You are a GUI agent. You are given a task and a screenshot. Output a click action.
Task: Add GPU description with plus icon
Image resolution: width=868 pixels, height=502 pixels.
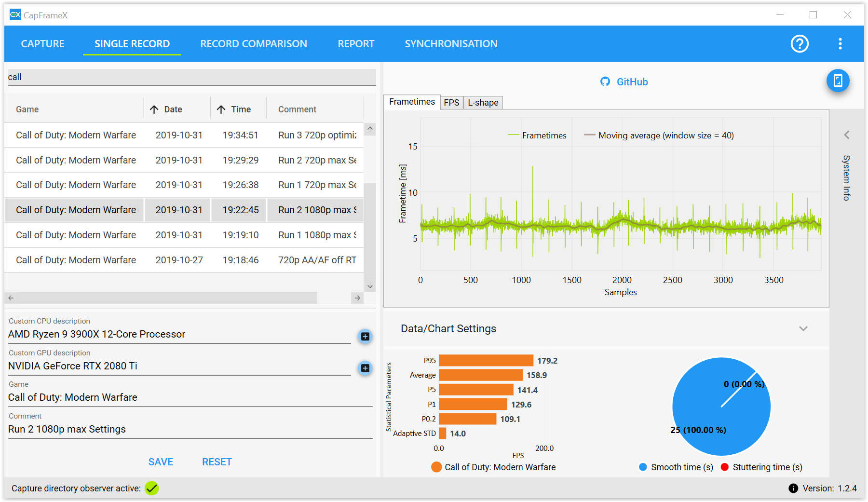pos(365,368)
